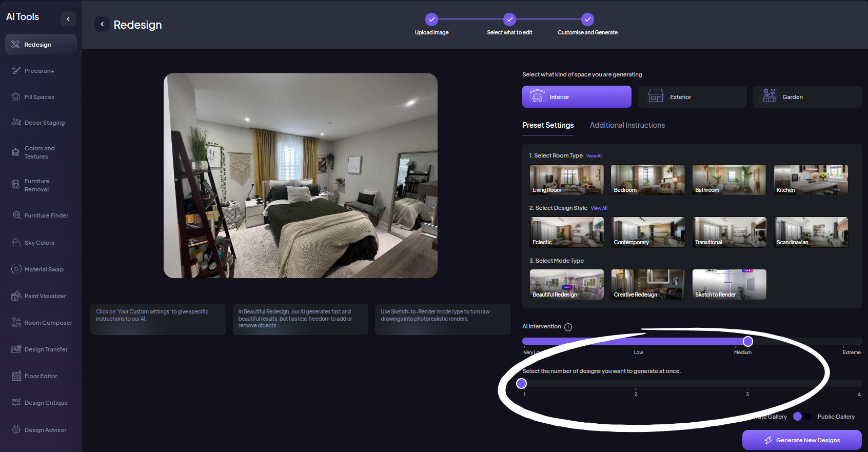Open the Floor Editor icon

coord(16,376)
